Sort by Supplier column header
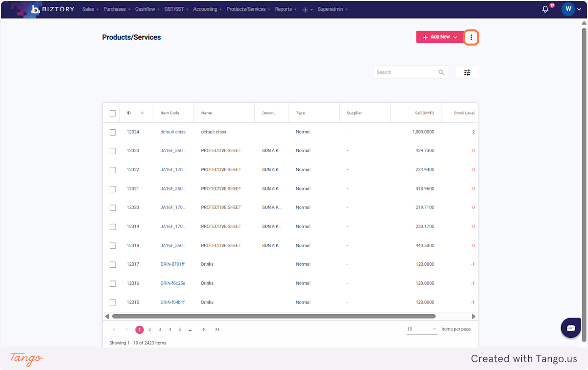The image size is (588, 370). tap(354, 113)
